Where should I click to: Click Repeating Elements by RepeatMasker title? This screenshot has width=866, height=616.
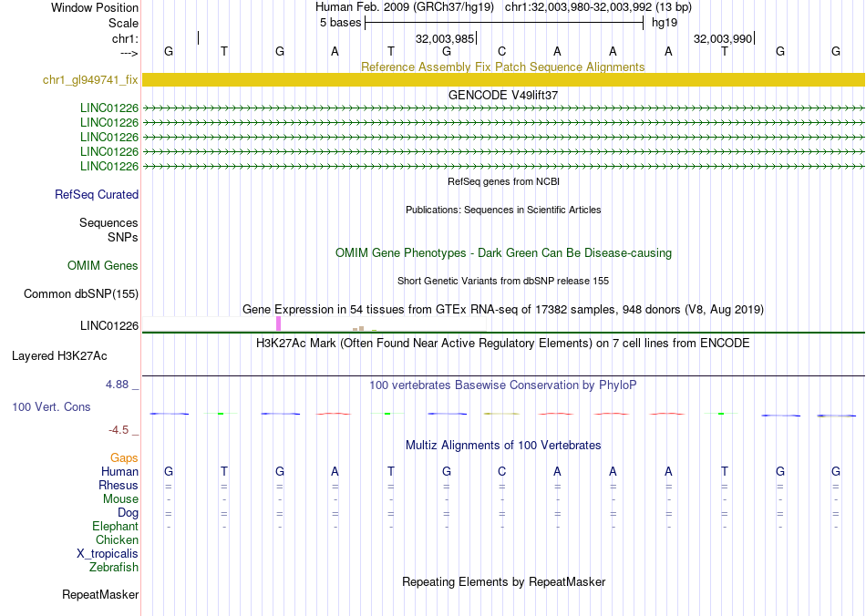504,581
